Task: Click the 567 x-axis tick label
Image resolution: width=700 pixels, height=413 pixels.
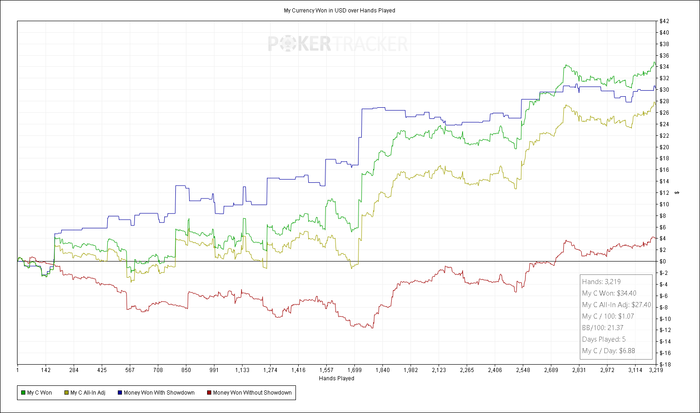Action: click(x=130, y=370)
